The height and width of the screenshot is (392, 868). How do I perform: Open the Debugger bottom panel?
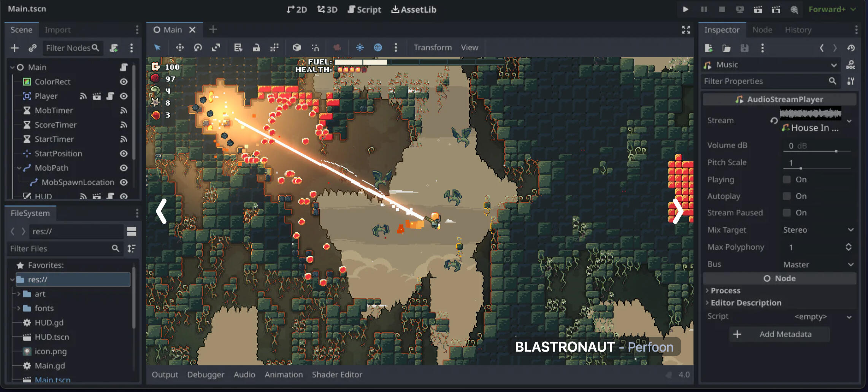[206, 374]
